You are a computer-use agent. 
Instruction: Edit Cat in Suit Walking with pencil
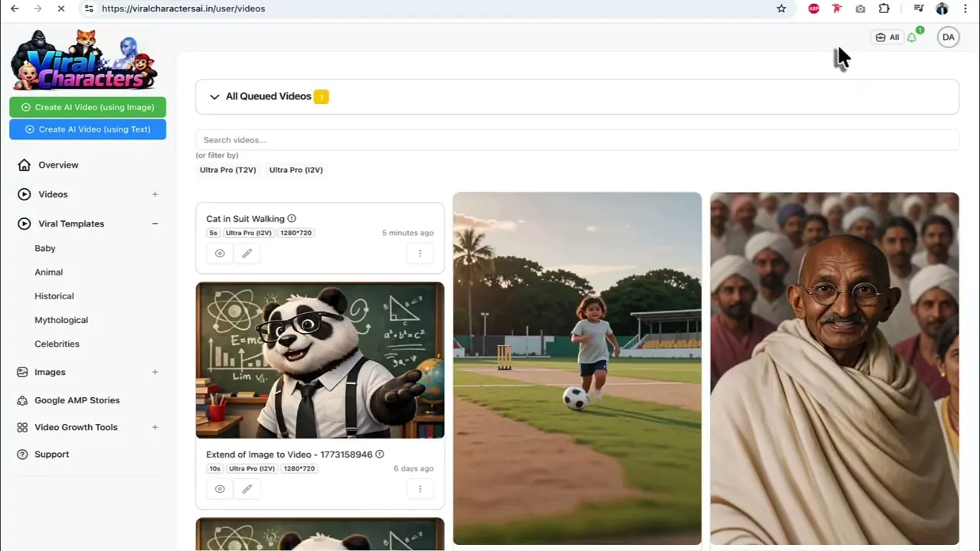click(x=247, y=253)
